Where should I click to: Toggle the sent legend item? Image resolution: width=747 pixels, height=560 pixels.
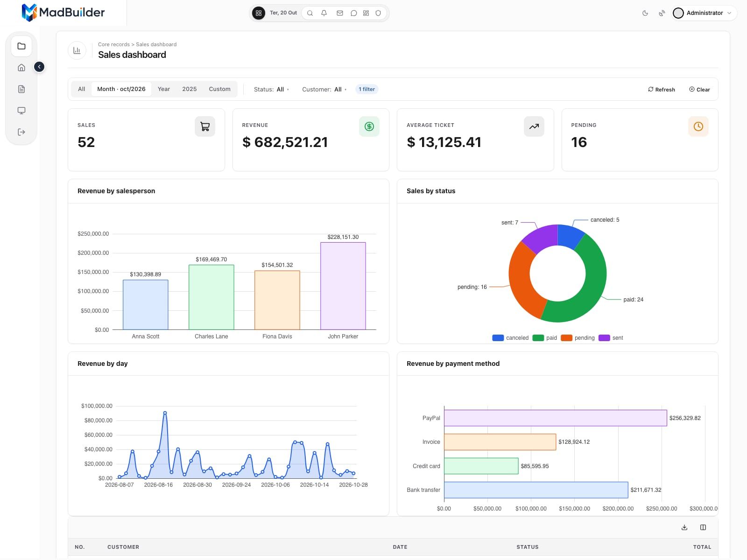coord(611,338)
